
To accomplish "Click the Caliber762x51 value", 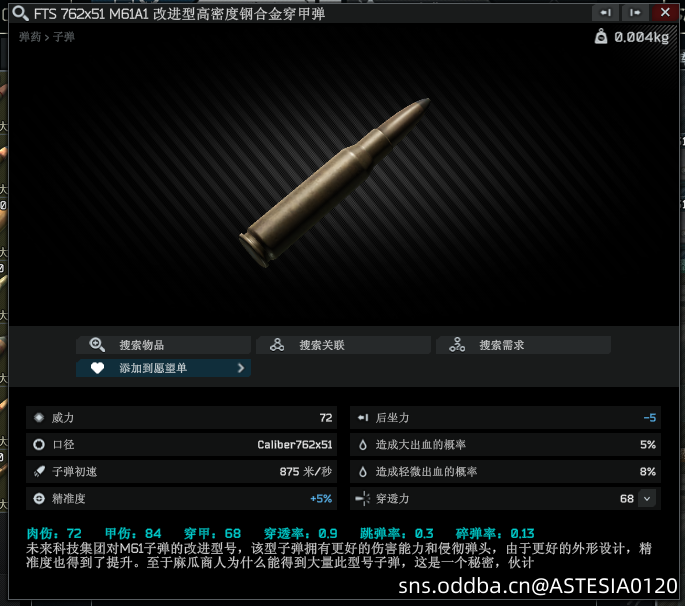I will (295, 445).
